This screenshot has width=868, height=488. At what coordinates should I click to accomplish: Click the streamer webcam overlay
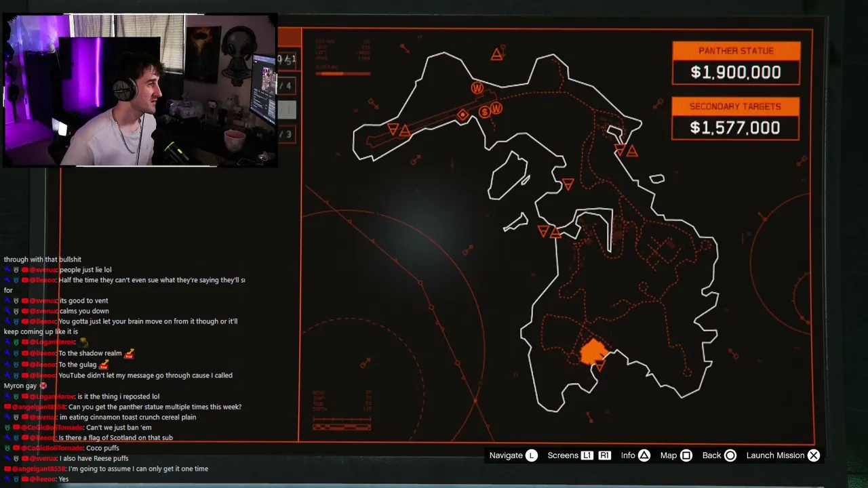(140, 90)
